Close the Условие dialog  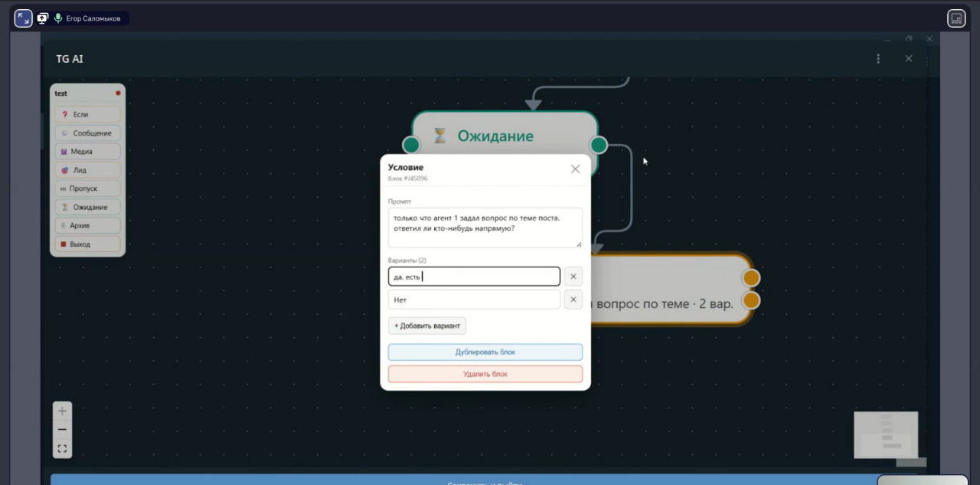pos(575,169)
